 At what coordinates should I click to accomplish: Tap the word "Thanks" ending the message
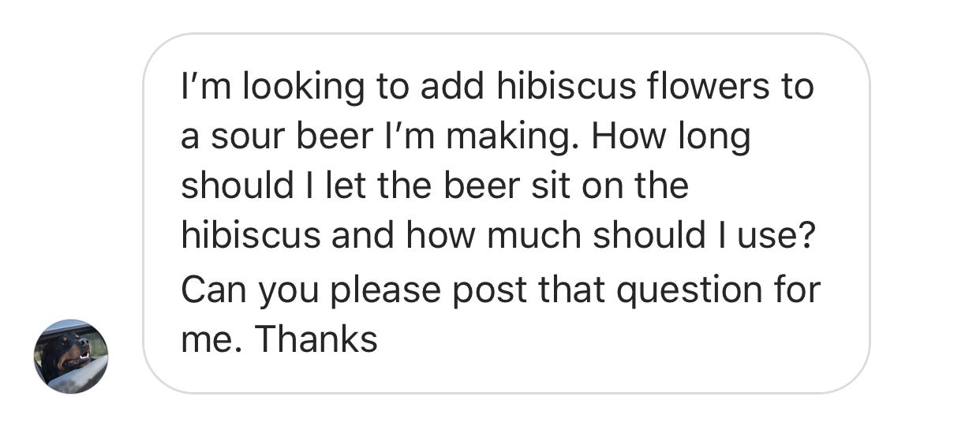coord(316,338)
